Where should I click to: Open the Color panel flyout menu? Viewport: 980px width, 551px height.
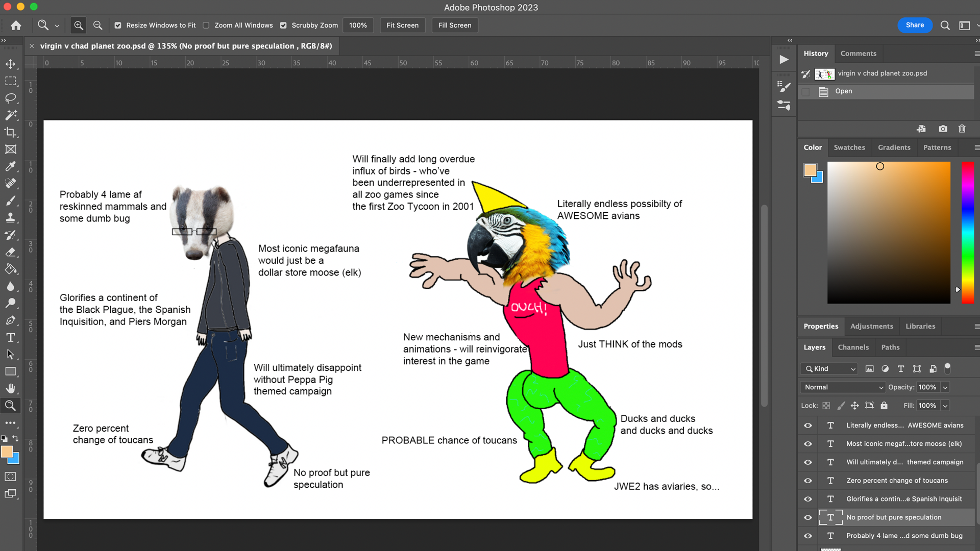pyautogui.click(x=976, y=147)
